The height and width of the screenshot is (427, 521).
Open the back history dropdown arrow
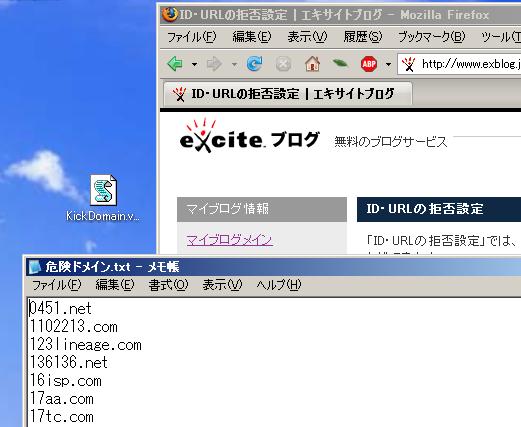coord(194,64)
